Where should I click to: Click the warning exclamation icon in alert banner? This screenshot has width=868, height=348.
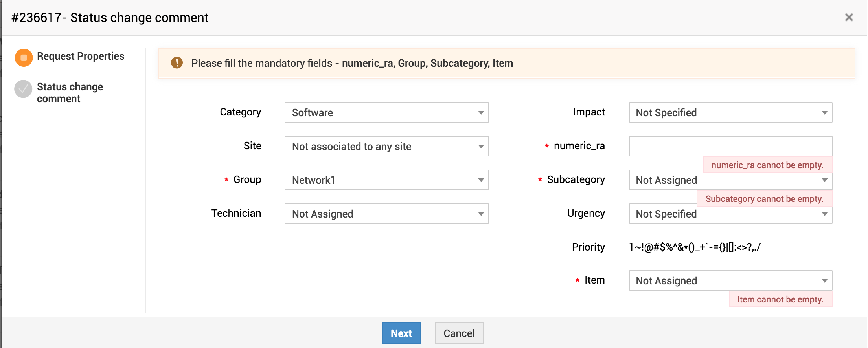(177, 63)
